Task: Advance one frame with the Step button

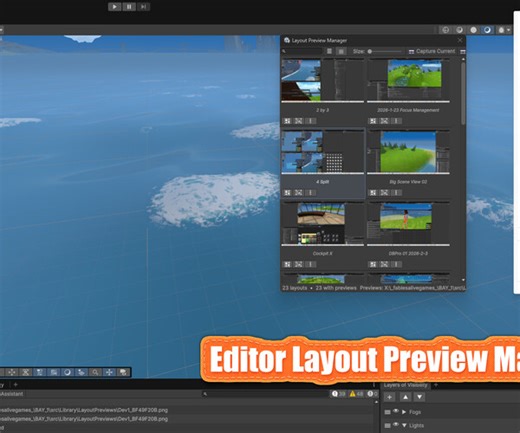Action: point(143,7)
